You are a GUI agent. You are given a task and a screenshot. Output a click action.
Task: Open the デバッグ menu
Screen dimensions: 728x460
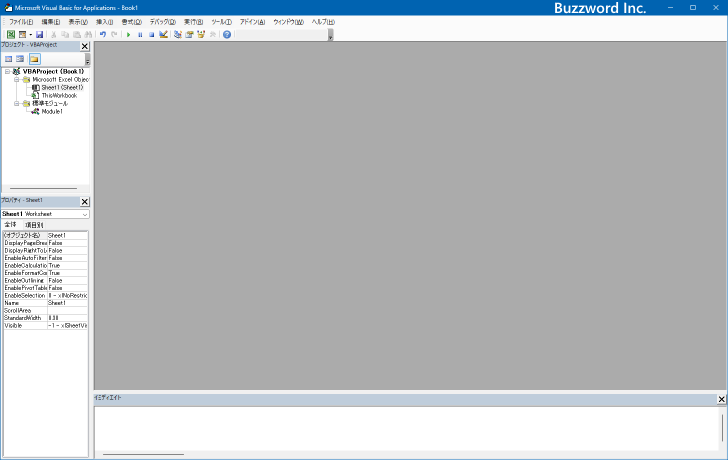coord(162,22)
